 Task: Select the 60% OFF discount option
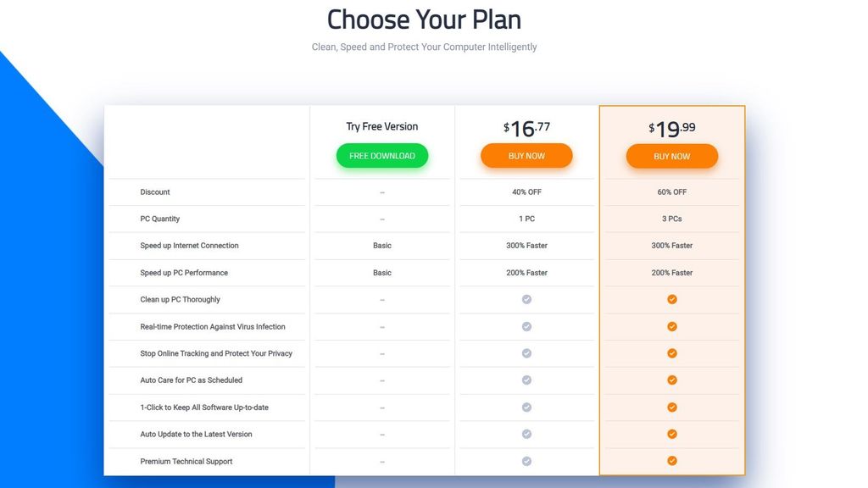(672, 191)
